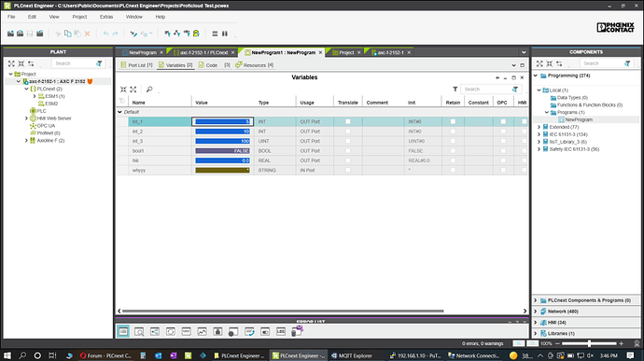Viewport: 644px width, 361px height.
Task: Open the Error List panel icon at bottom
Action: pyautogui.click(x=123, y=331)
